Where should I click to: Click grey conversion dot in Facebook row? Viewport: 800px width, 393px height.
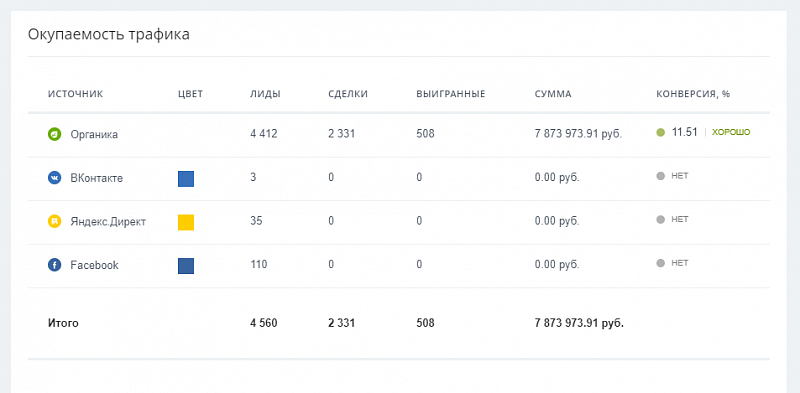pyautogui.click(x=661, y=263)
